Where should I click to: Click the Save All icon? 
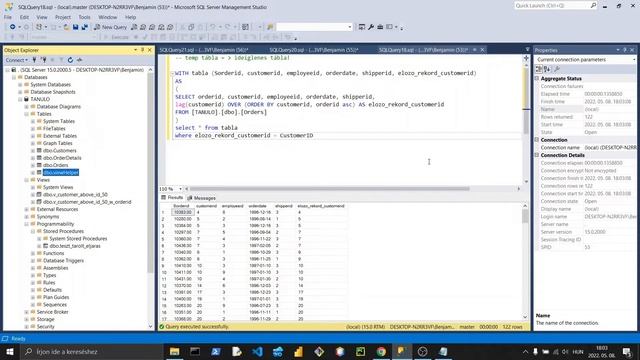coord(84,27)
